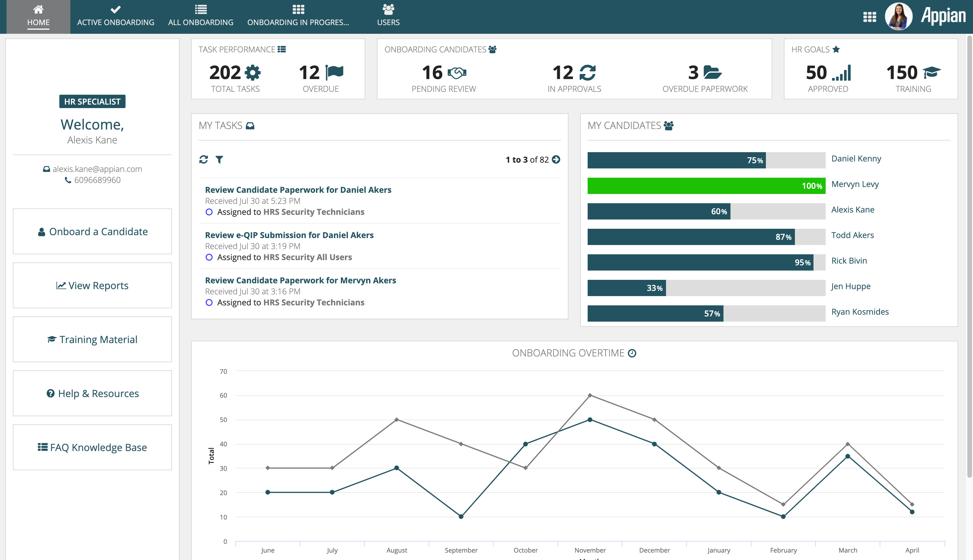
Task: Click candidate name Ryan Kosmides
Action: click(x=860, y=312)
